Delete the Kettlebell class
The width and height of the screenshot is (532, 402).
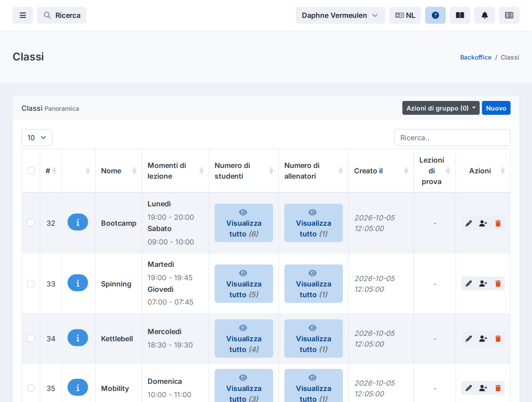click(498, 339)
